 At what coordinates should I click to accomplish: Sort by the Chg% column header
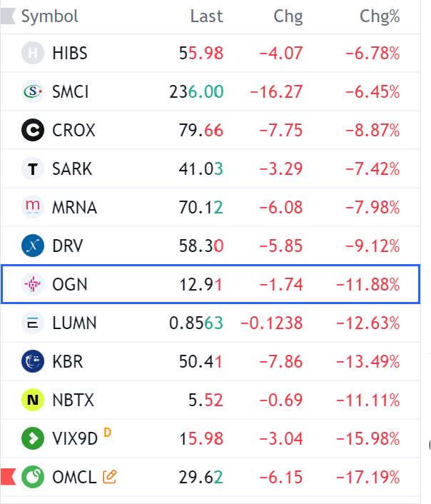[380, 16]
